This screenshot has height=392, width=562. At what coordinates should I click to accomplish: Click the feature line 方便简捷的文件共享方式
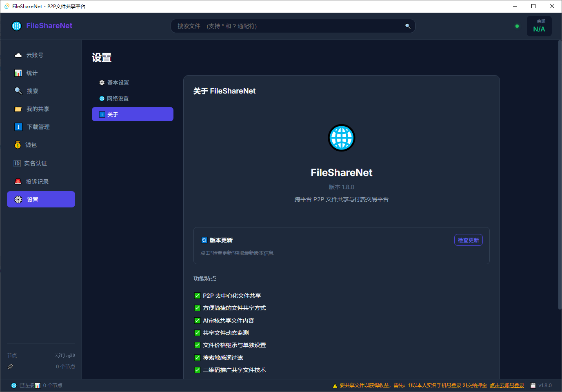click(234, 308)
